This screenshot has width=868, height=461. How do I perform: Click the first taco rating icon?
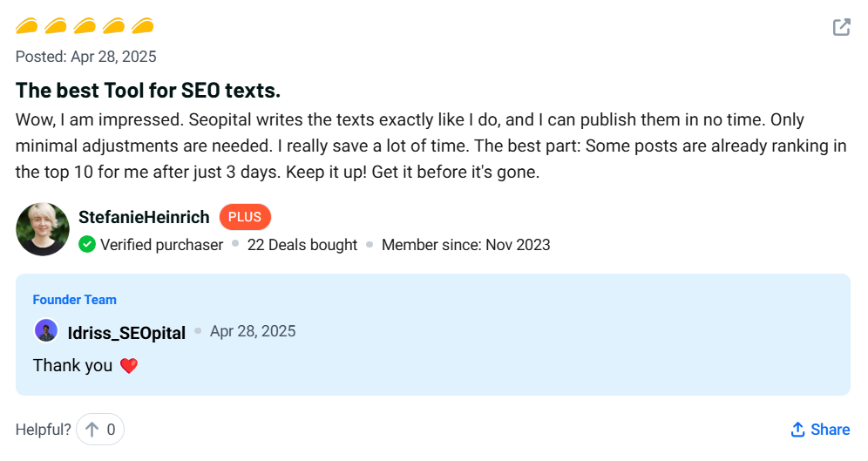pos(27,26)
